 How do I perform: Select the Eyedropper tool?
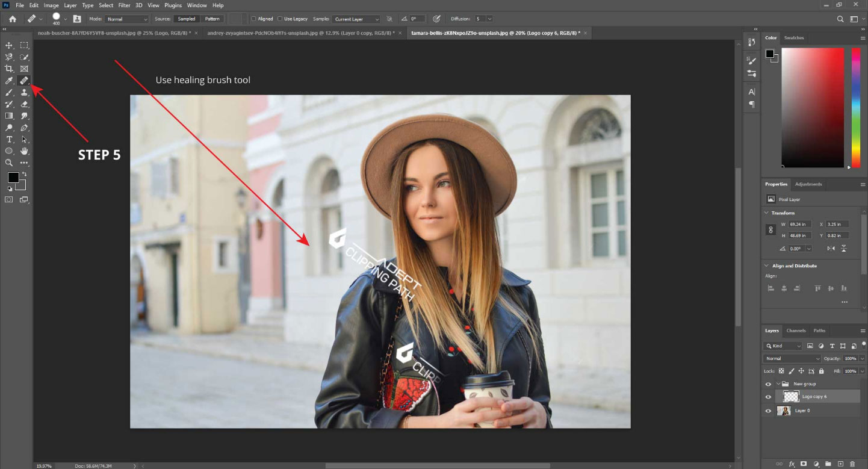tap(9, 81)
